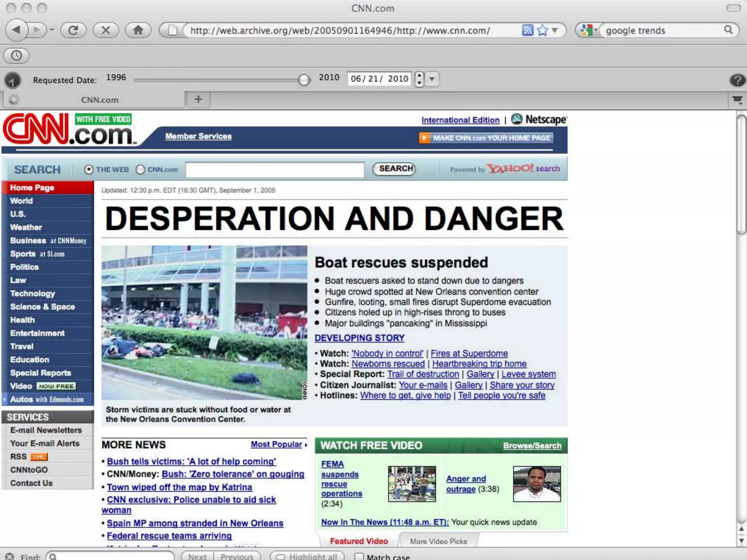
Task: Bookmark page with the star icon
Action: coord(543,30)
